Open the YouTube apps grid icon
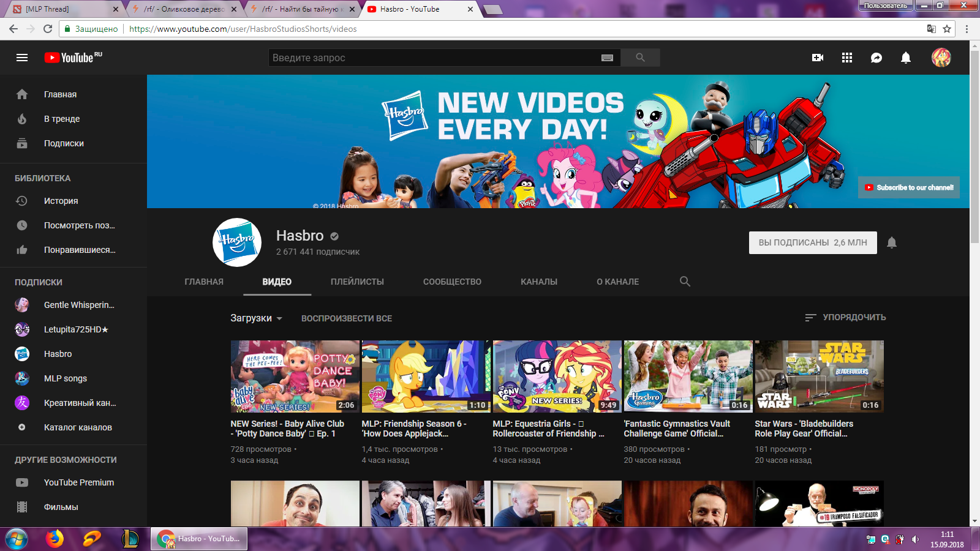This screenshot has height=551, width=980. pos(847,58)
